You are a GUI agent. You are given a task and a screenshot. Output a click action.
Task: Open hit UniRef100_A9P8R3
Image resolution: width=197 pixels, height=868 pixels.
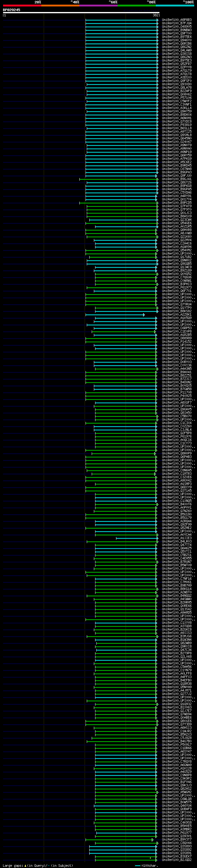coord(177,20)
